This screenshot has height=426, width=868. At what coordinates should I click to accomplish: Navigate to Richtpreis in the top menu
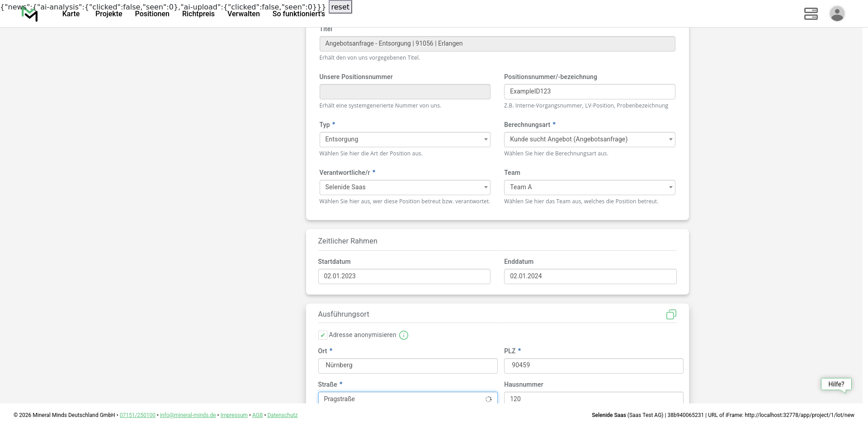click(x=198, y=14)
